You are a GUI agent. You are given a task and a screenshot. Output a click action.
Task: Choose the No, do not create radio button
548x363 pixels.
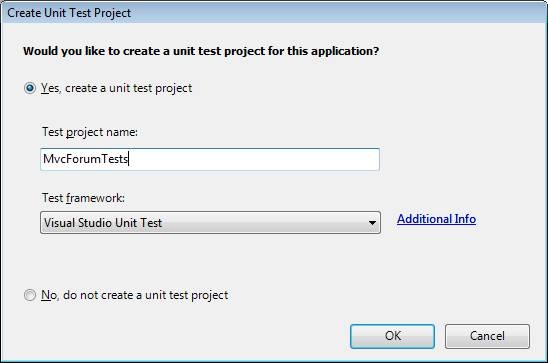(x=30, y=295)
